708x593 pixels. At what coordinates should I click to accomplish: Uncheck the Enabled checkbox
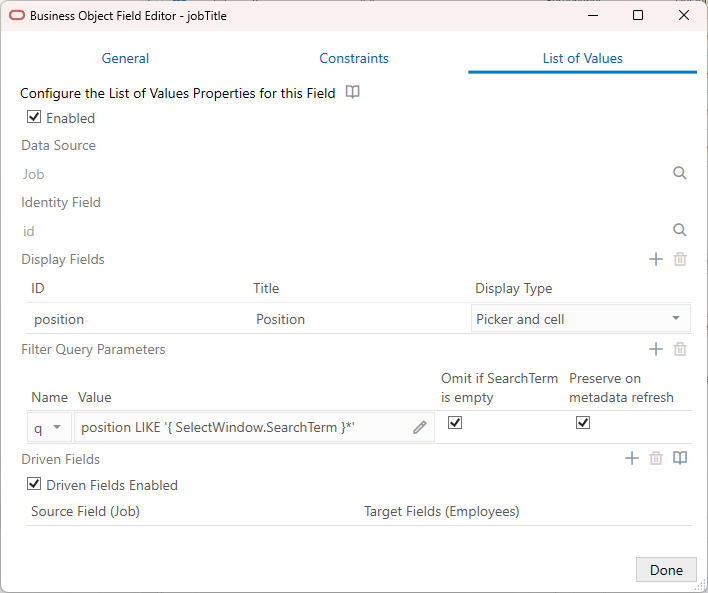tap(34, 117)
